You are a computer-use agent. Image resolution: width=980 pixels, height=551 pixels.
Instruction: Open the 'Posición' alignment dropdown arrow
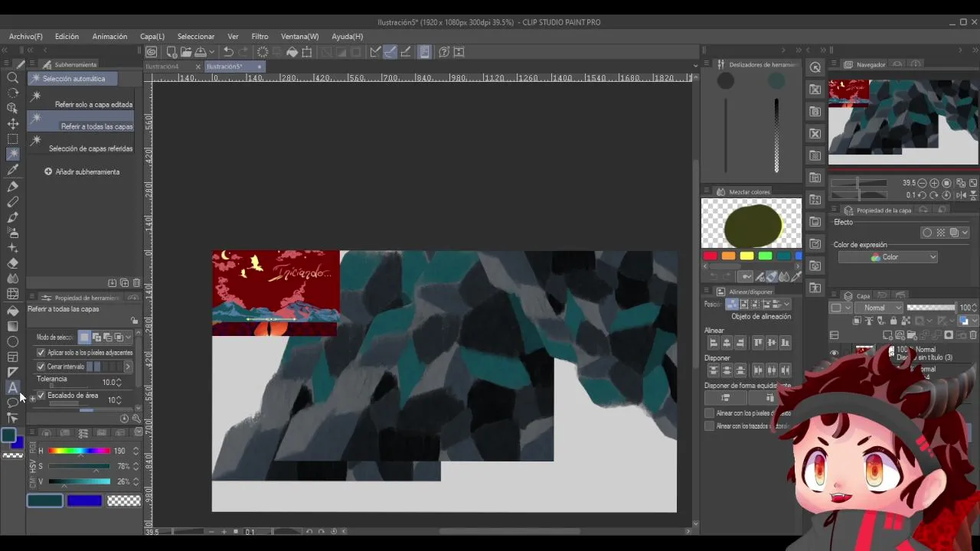click(786, 305)
